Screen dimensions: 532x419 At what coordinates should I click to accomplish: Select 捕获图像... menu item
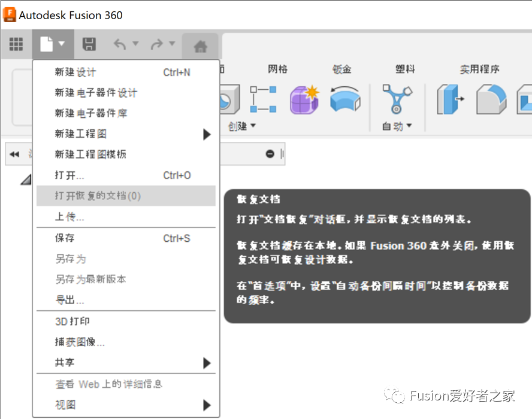[126, 342]
